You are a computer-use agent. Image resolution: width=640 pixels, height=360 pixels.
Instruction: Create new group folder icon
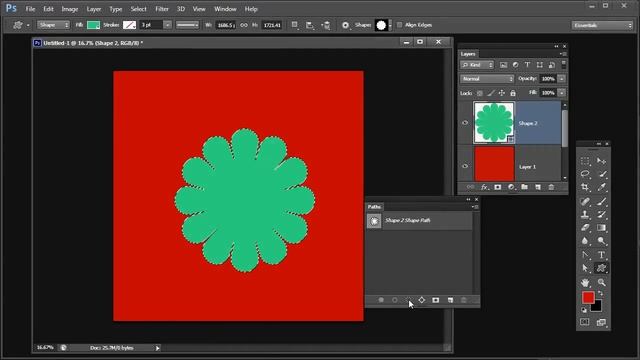click(524, 187)
